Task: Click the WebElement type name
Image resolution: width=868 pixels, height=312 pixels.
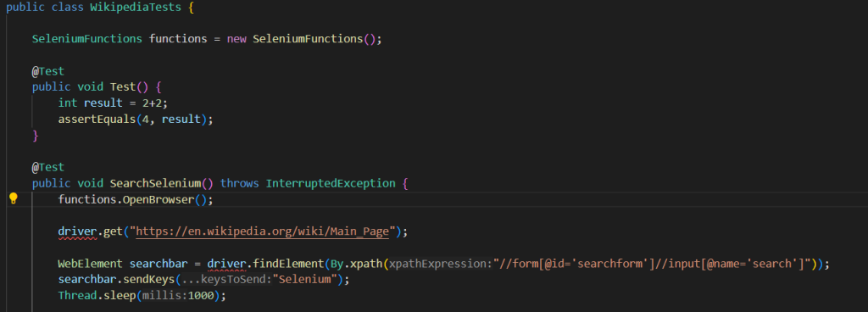Action: tap(90, 264)
